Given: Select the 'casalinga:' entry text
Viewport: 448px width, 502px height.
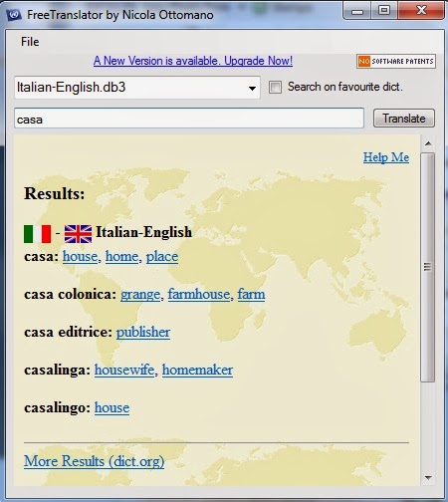Looking at the screenshot, I should click(x=57, y=371).
